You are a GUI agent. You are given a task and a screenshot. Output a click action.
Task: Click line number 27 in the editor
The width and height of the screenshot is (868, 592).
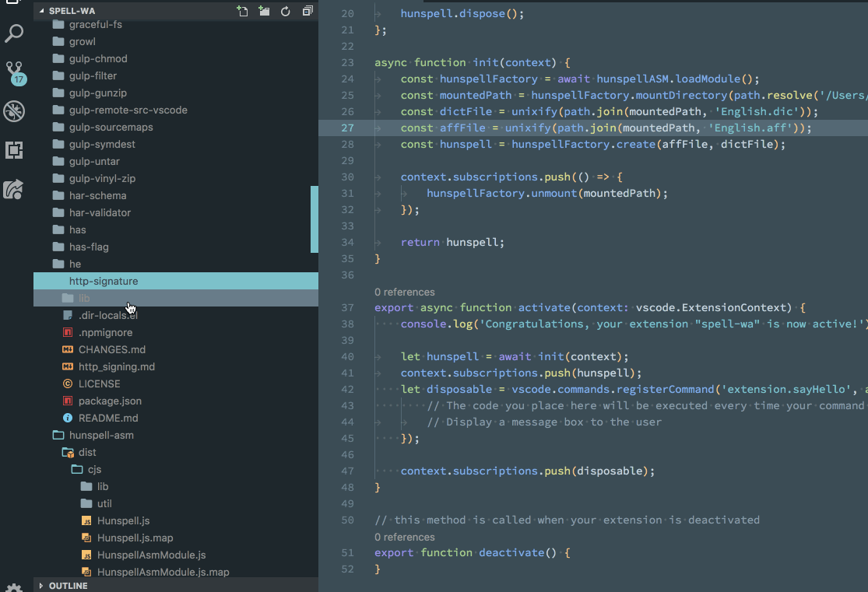click(x=346, y=128)
